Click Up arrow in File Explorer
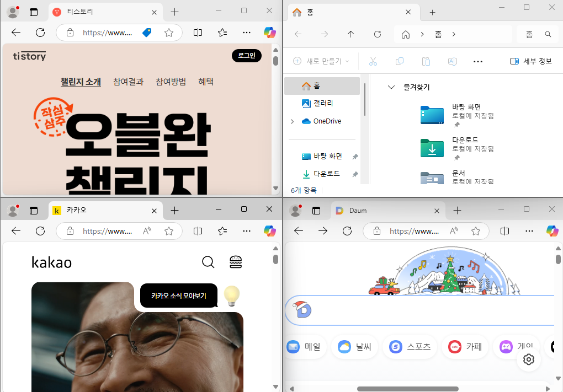This screenshot has width=563, height=392. (x=351, y=34)
